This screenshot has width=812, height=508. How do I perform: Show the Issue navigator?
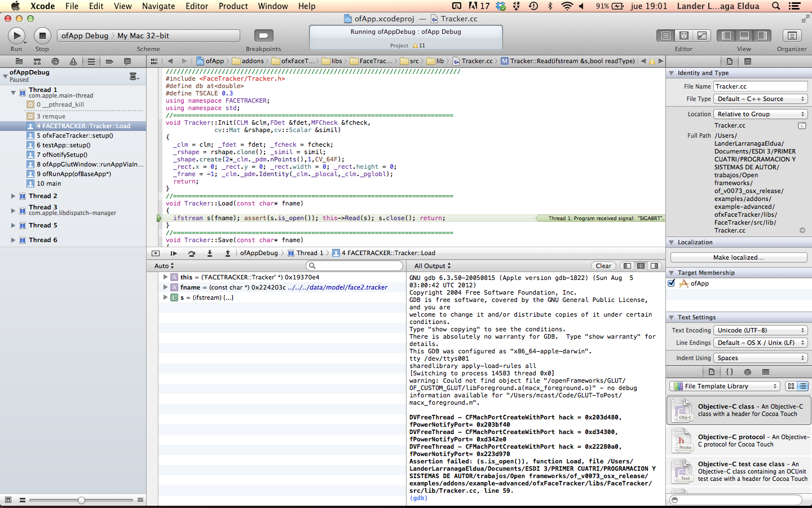tap(73, 61)
